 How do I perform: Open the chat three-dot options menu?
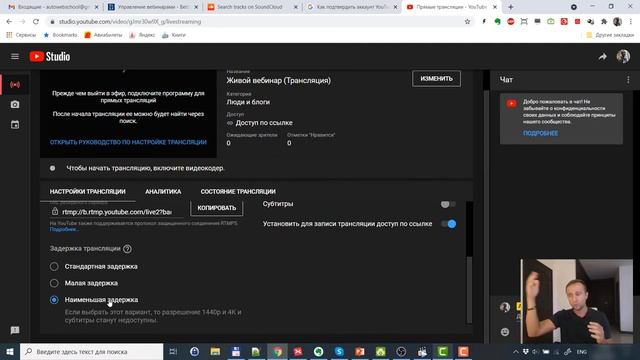point(628,80)
